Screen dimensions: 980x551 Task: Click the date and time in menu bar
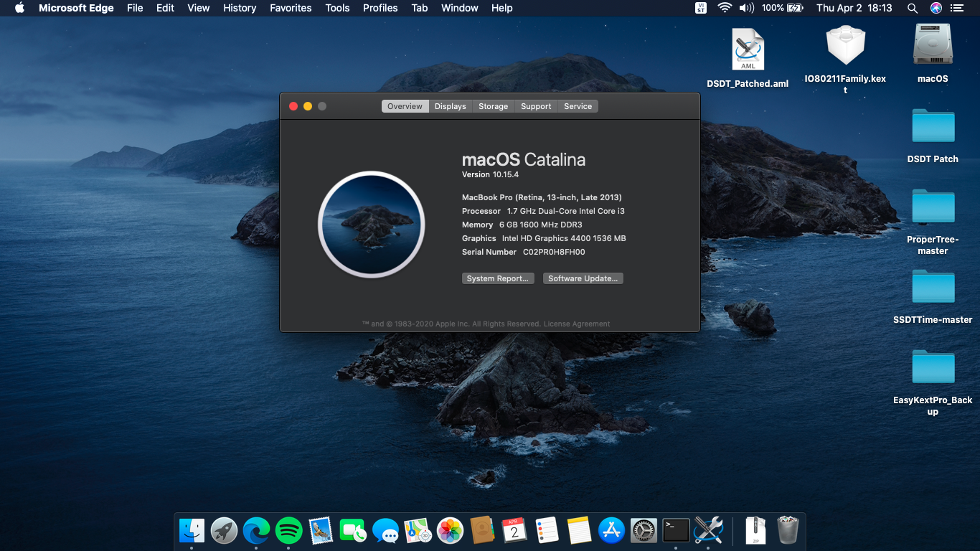[854, 8]
